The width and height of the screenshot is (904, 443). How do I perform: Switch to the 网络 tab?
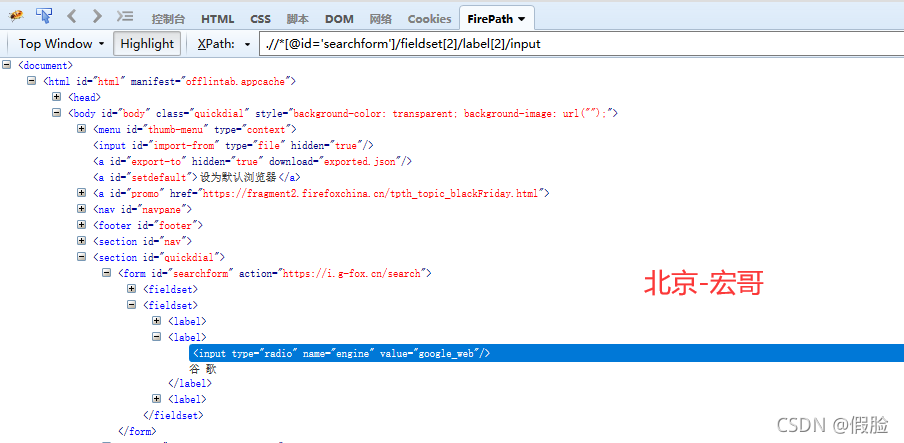381,19
